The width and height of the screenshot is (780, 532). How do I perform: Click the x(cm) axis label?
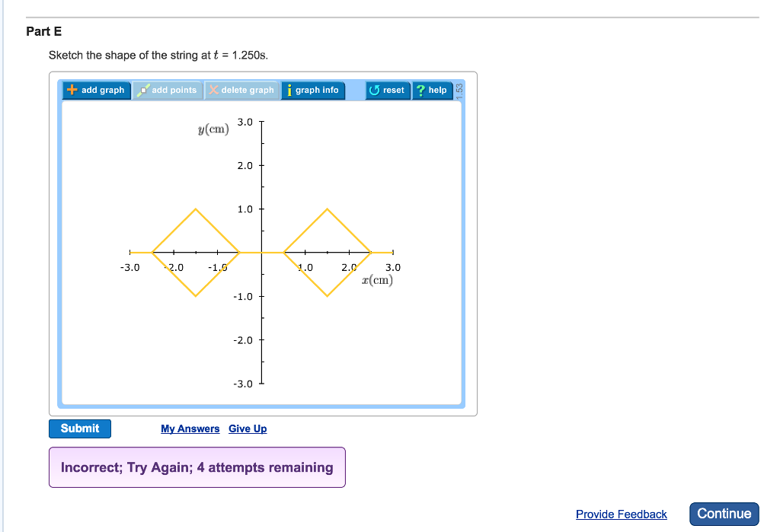click(x=377, y=279)
